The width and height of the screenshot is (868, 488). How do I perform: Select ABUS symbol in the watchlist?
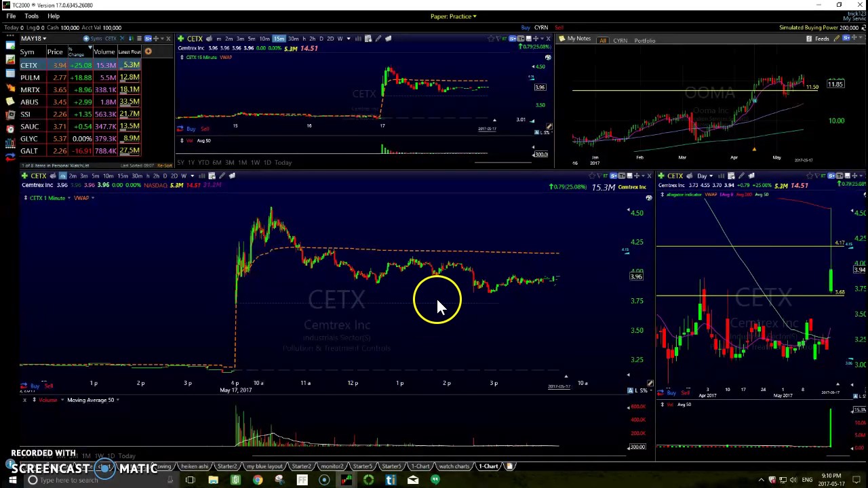[29, 102]
